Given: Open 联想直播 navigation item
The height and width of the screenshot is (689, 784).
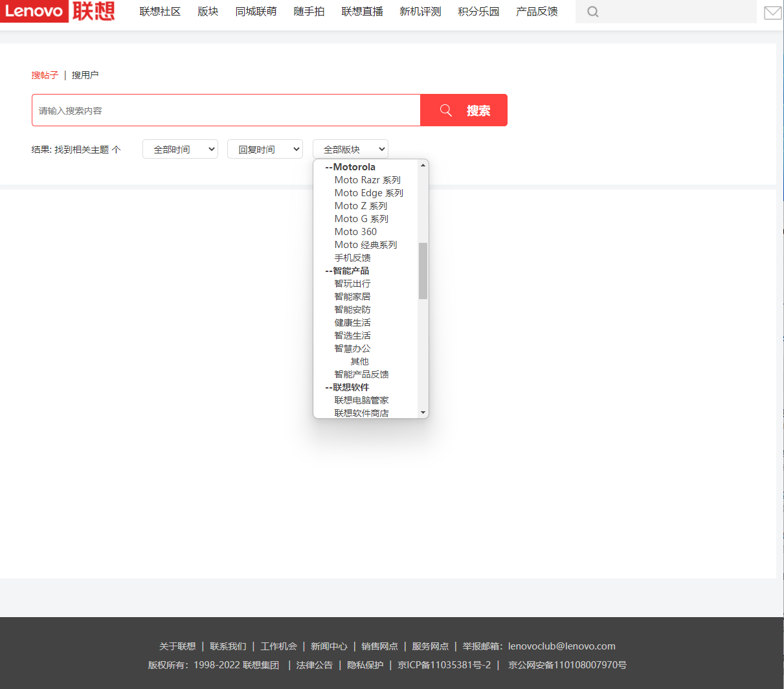Looking at the screenshot, I should (x=362, y=12).
